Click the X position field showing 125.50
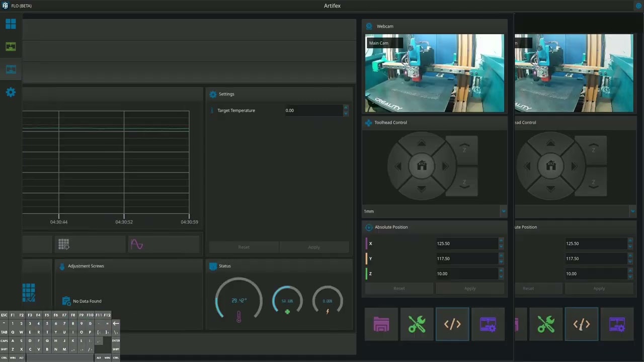The height and width of the screenshot is (362, 644). (x=466, y=243)
